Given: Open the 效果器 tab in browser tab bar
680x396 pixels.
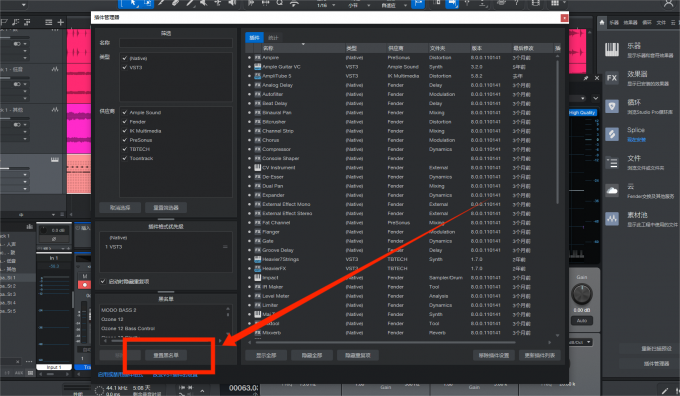Looking at the screenshot, I should (x=631, y=23).
